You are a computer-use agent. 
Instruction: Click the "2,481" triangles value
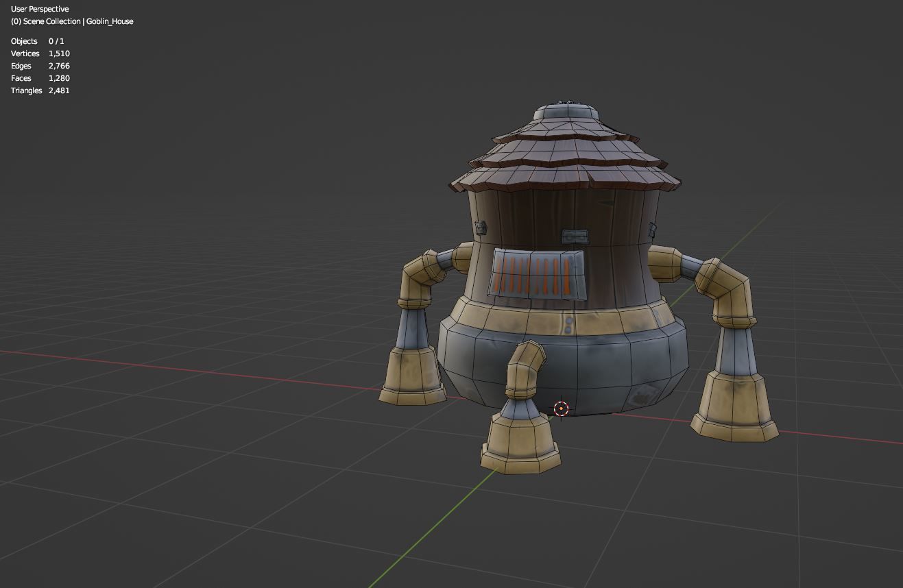[x=59, y=90]
